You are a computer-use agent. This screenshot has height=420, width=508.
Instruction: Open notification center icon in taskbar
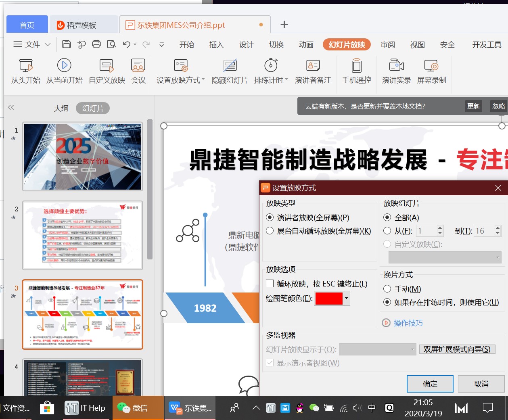488,408
